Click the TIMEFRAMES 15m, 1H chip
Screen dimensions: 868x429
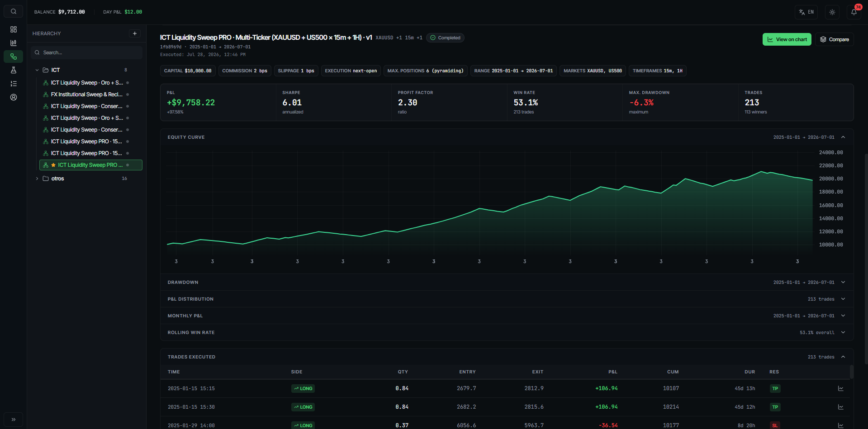(658, 71)
